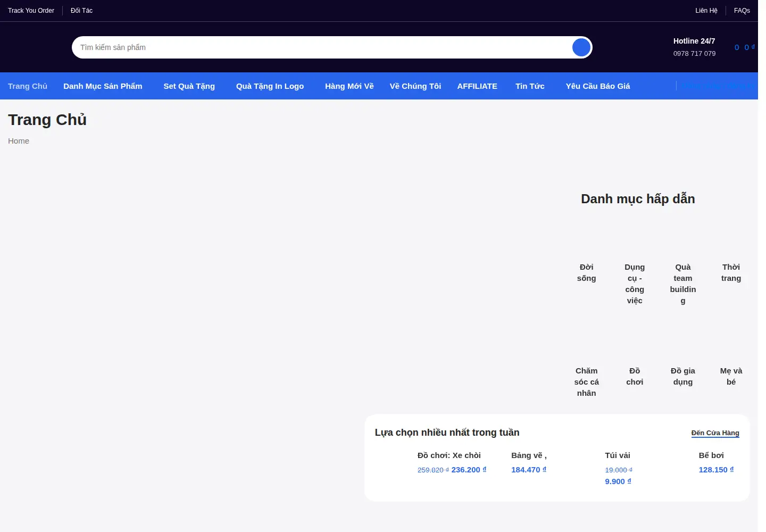Submit search with the round blue button
The width and height of the screenshot is (766, 532).
coord(581,47)
